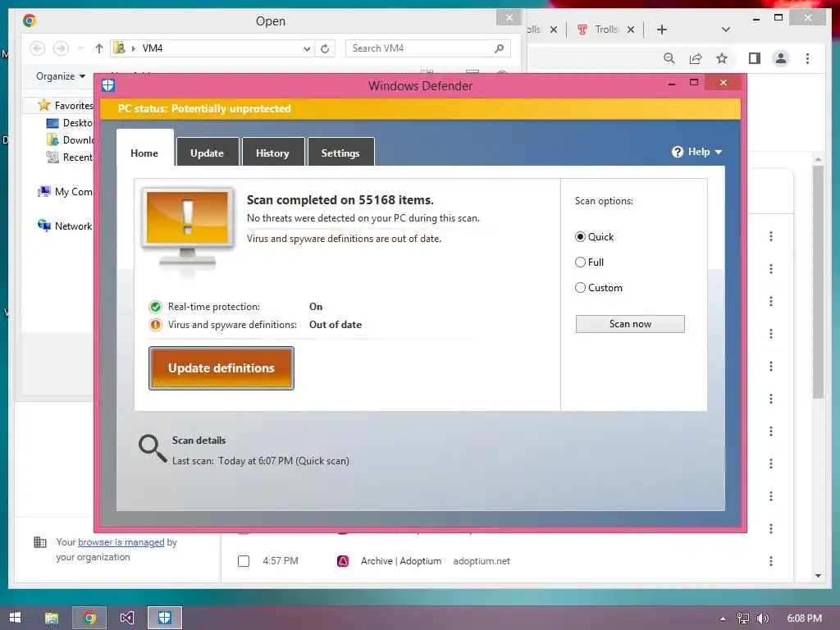The image size is (840, 630).
Task: Click the 6:08 PM taskbar clock
Action: coord(804,619)
